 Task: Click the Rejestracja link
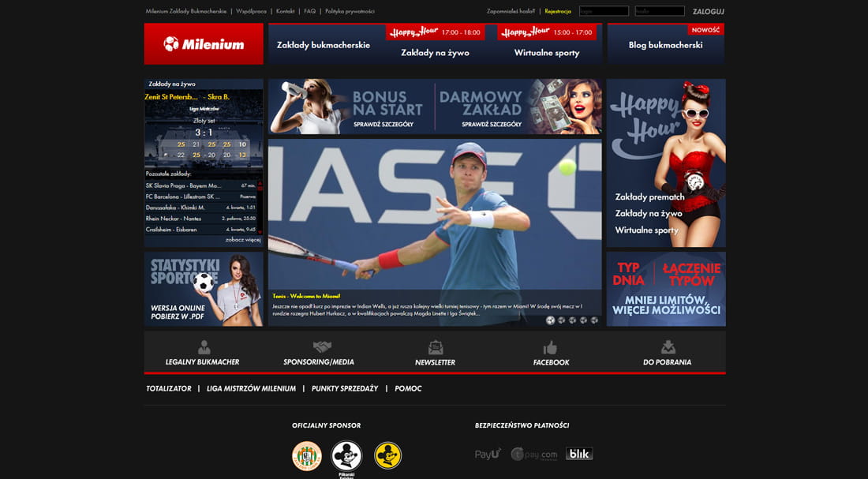[x=558, y=11]
